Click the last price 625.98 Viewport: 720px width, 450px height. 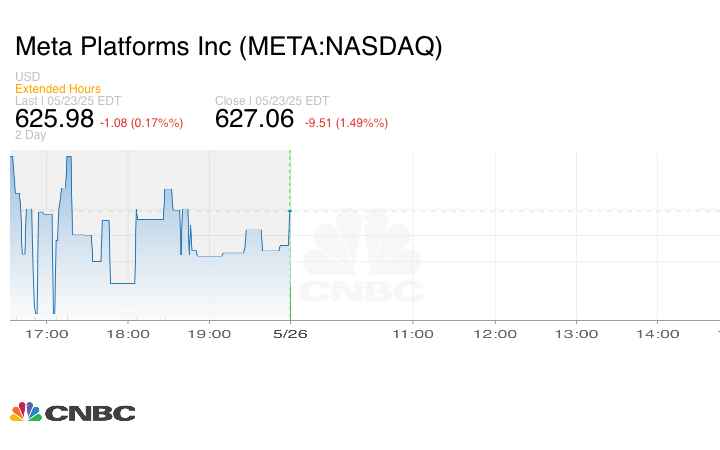pyautogui.click(x=54, y=119)
